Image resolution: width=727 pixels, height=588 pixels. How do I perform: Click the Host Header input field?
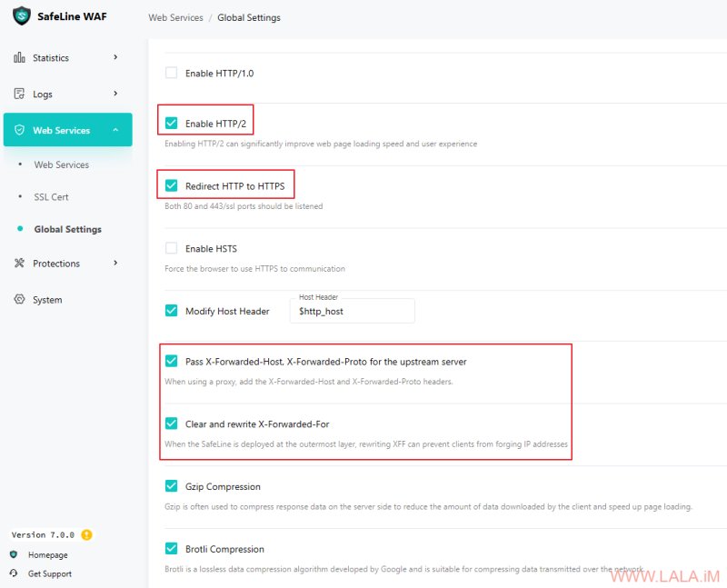tap(353, 311)
